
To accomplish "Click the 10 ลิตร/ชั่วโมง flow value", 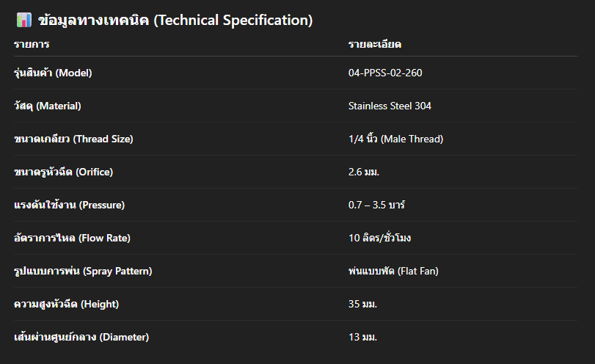I will 385,238.
